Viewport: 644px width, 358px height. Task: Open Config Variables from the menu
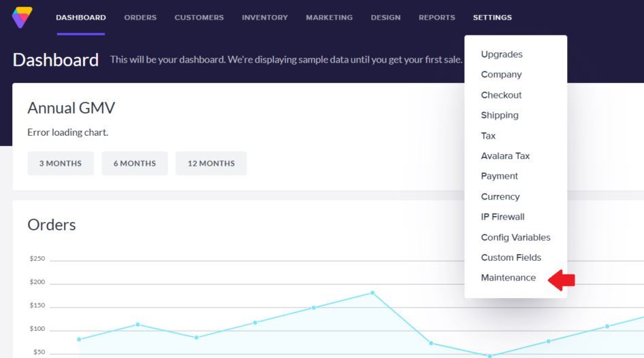[x=515, y=237]
